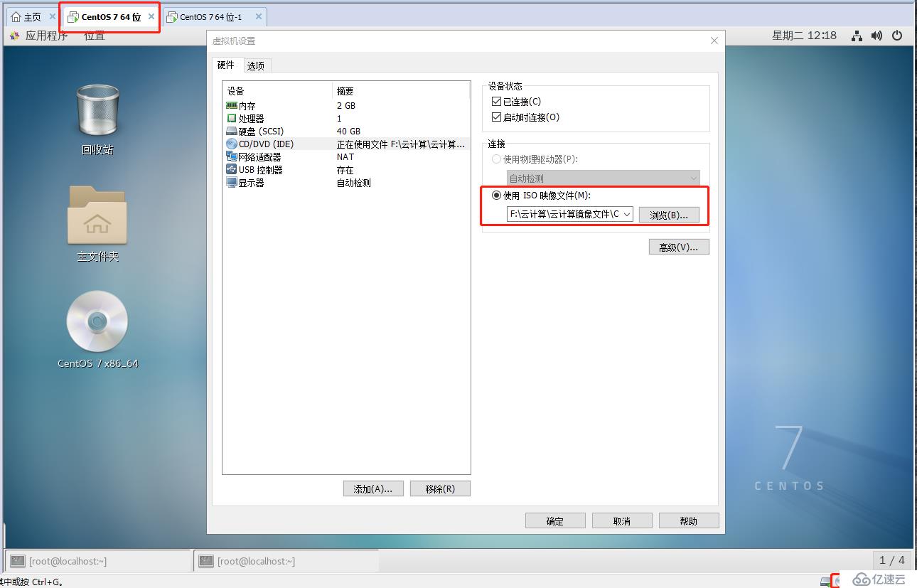Viewport: 917px width, 588px height.
Task: Select 使用物理驱动器(P) radio button
Action: (496, 159)
